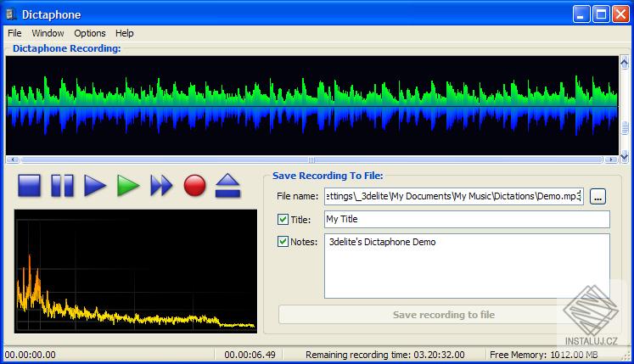Close the Dictaphone window
Image resolution: width=634 pixels, height=364 pixels.
click(620, 14)
